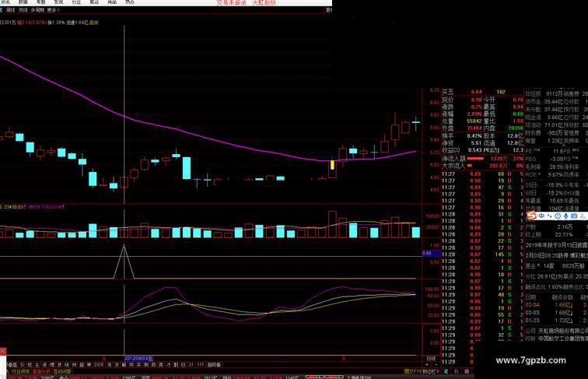Click the 互动问答 tab at bottom
Viewport: 588px width, 379px height.
coord(61,371)
